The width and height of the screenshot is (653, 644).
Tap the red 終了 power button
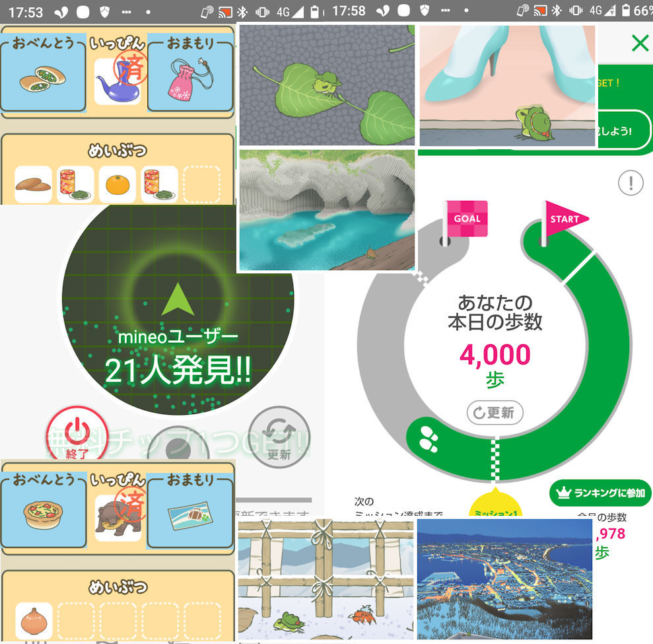click(77, 435)
